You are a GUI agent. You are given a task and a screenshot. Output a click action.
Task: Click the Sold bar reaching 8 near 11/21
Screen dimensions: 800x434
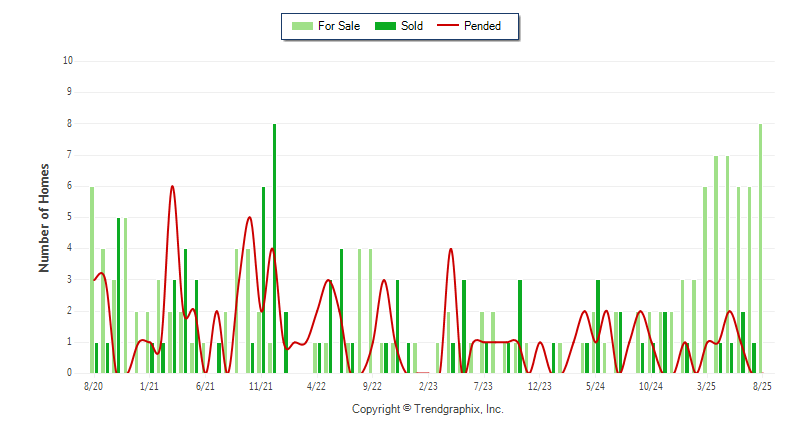click(274, 248)
